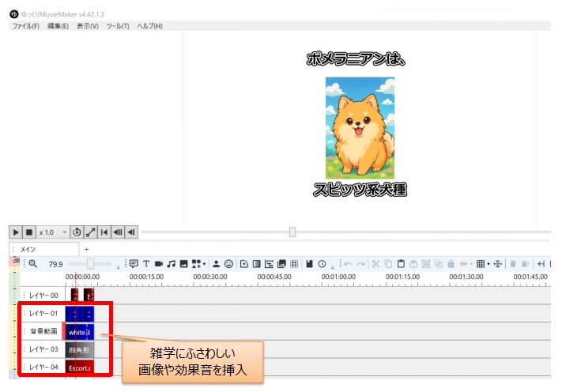The image size is (562, 392).
Task: Click the copy icon in timeline toolbar
Action: click(389, 264)
